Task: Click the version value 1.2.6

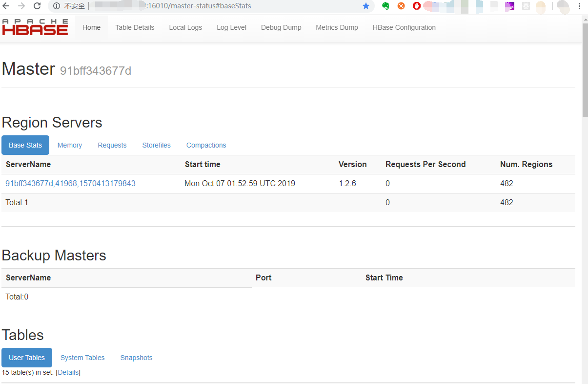Action: pyautogui.click(x=347, y=184)
